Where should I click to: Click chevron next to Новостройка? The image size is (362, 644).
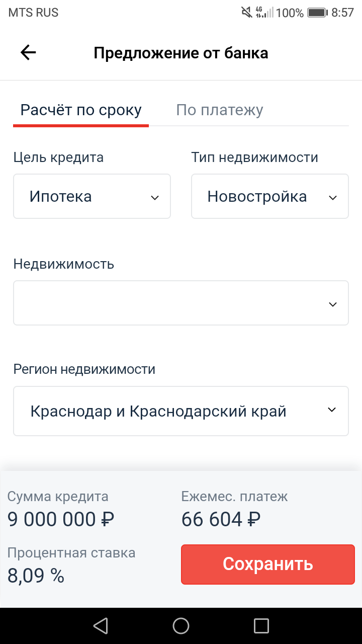click(332, 198)
